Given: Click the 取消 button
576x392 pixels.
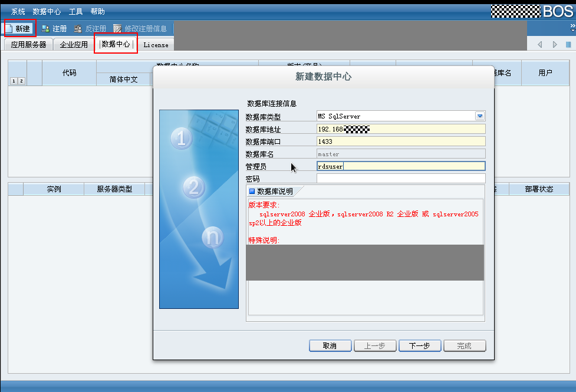Looking at the screenshot, I should 330,345.
